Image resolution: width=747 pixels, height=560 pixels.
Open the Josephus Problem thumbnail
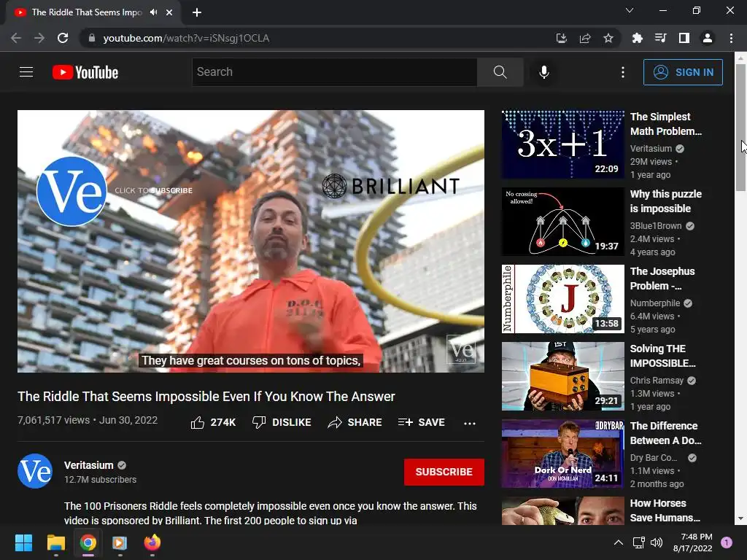(562, 298)
